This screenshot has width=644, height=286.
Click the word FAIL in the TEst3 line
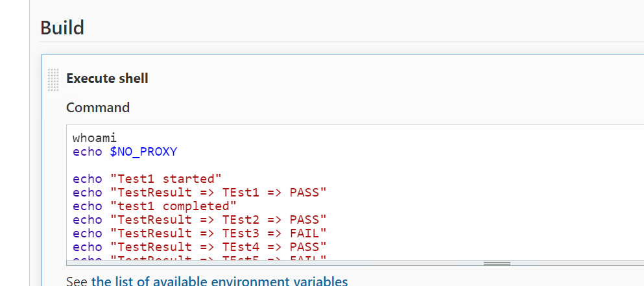(304, 233)
